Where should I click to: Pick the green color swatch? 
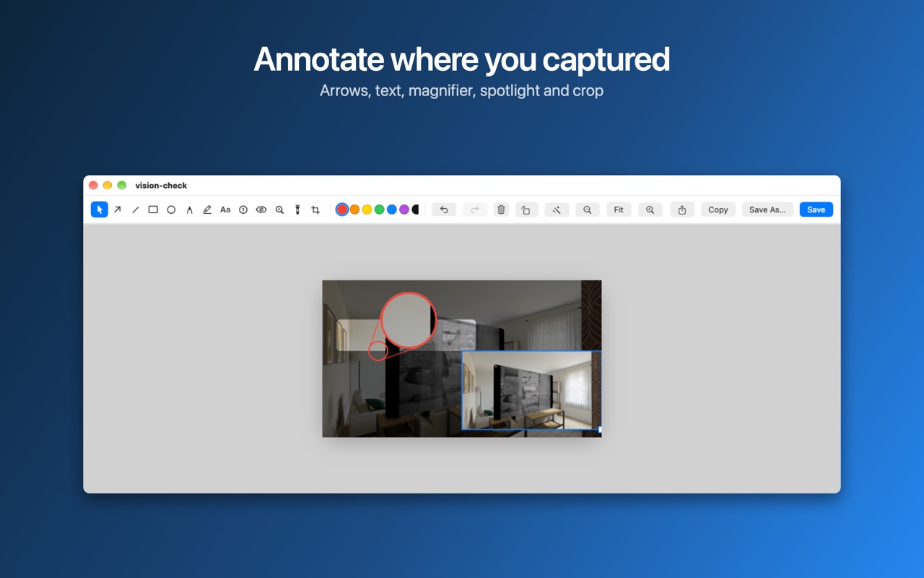coord(379,210)
